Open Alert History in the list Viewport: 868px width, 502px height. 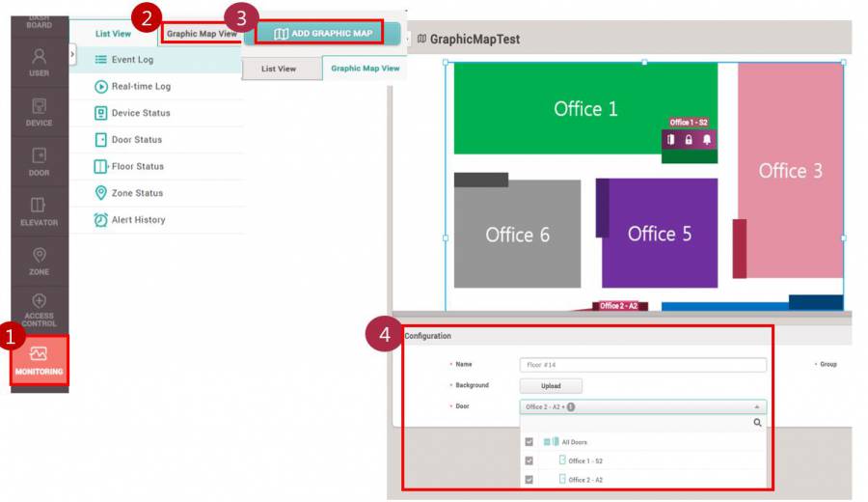point(138,220)
